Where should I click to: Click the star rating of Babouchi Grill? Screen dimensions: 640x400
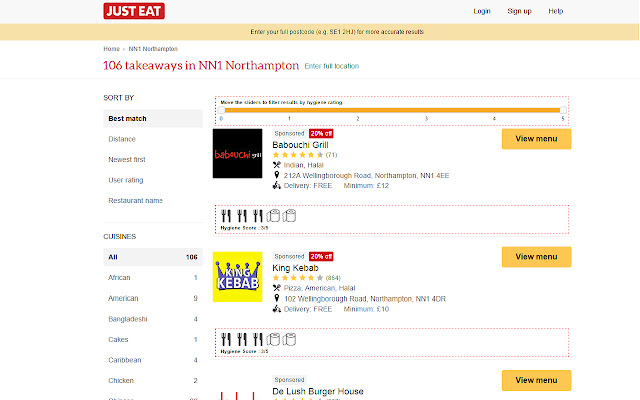click(298, 155)
